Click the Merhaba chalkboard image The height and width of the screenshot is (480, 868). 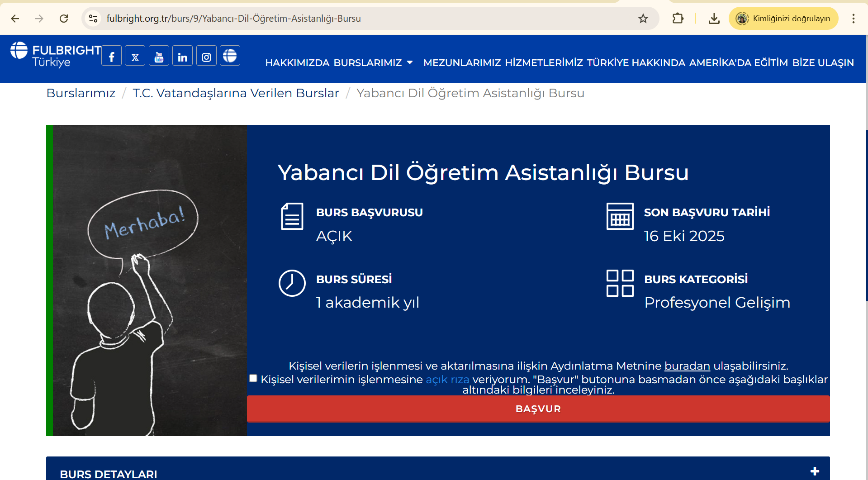point(150,280)
